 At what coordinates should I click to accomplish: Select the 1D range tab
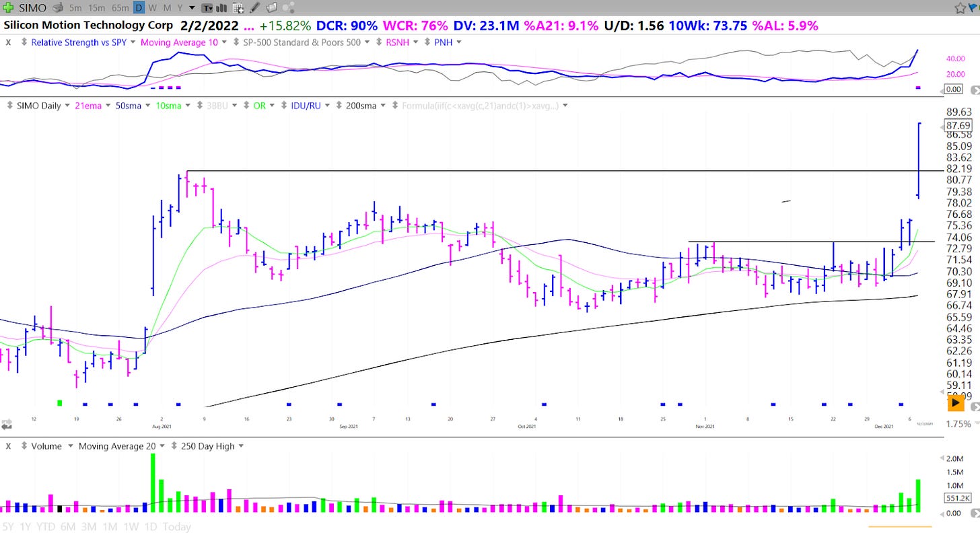pyautogui.click(x=151, y=527)
